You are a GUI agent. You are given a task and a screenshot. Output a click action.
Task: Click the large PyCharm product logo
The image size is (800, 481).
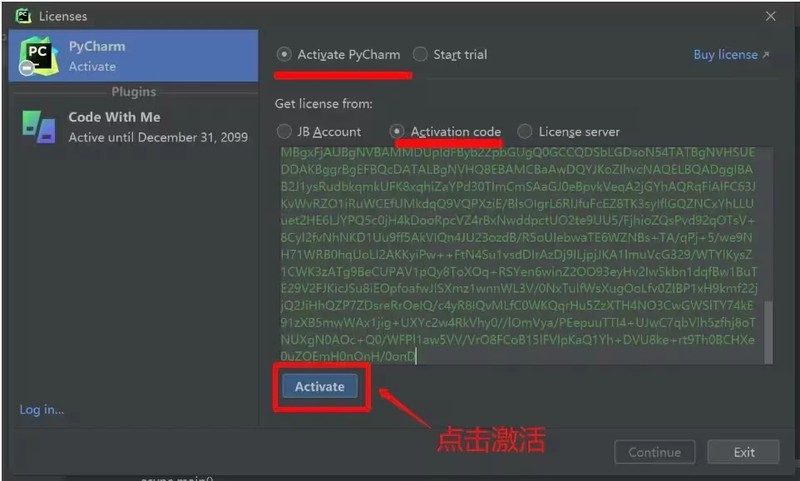tap(39, 56)
